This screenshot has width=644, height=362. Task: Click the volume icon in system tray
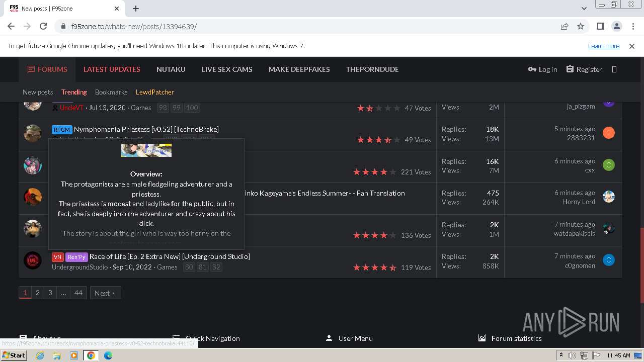572,355
